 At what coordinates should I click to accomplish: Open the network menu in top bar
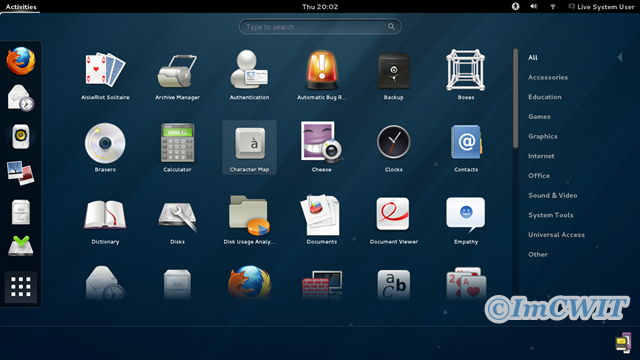(553, 7)
